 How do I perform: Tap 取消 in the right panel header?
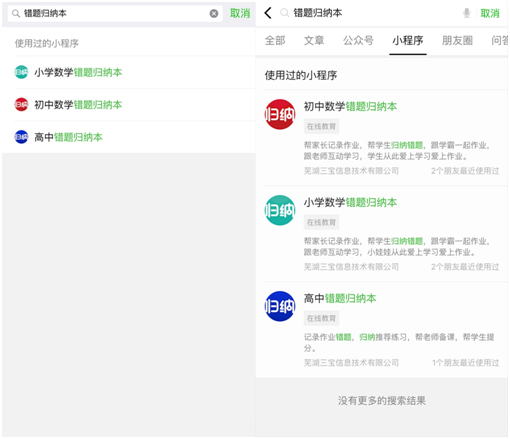[x=490, y=13]
